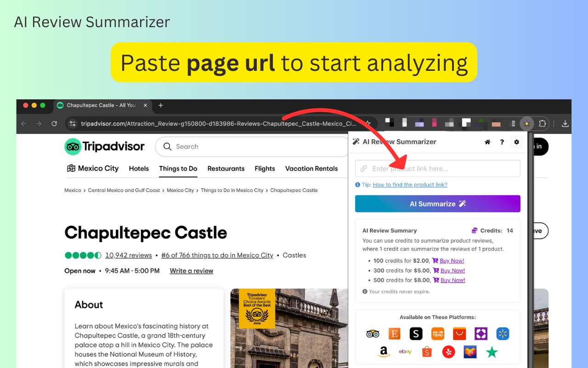Viewport: 588px width, 368px height.
Task: Click the Chapultepec Castle breadcrumb text
Action: click(x=294, y=190)
